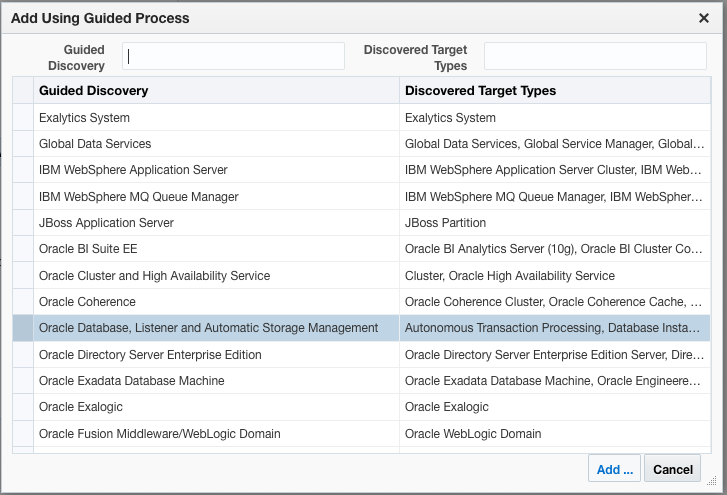The height and width of the screenshot is (495, 727).
Task: Click the Guided Discovery filter field
Action: pyautogui.click(x=233, y=56)
